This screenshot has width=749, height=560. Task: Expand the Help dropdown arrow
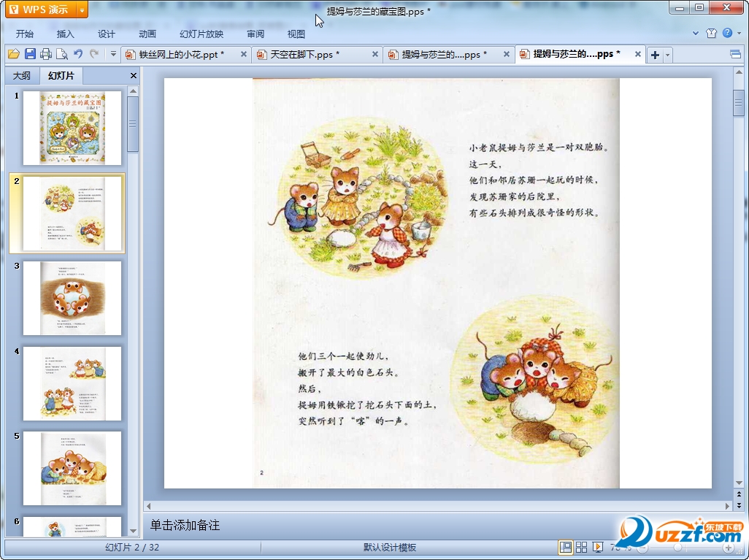[739, 34]
